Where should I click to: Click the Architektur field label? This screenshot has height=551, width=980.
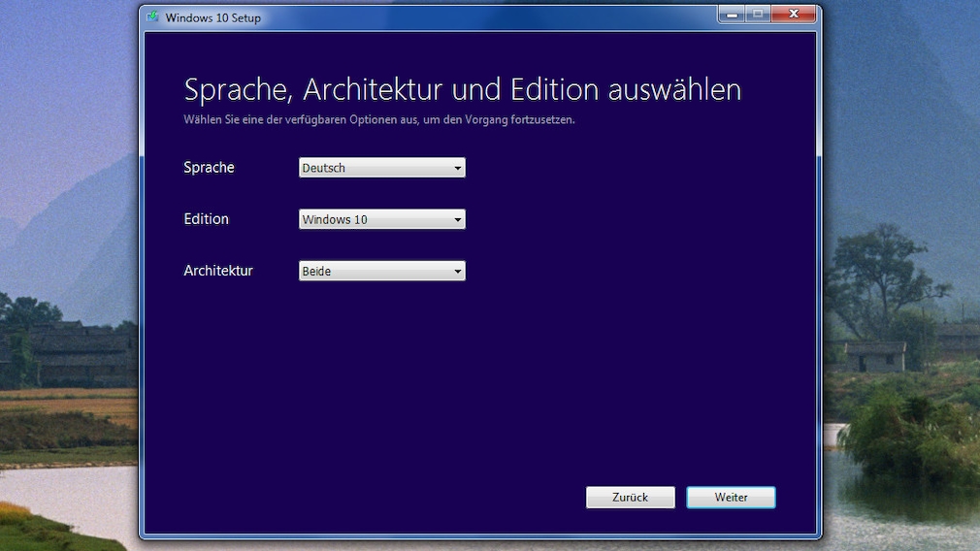tap(218, 271)
